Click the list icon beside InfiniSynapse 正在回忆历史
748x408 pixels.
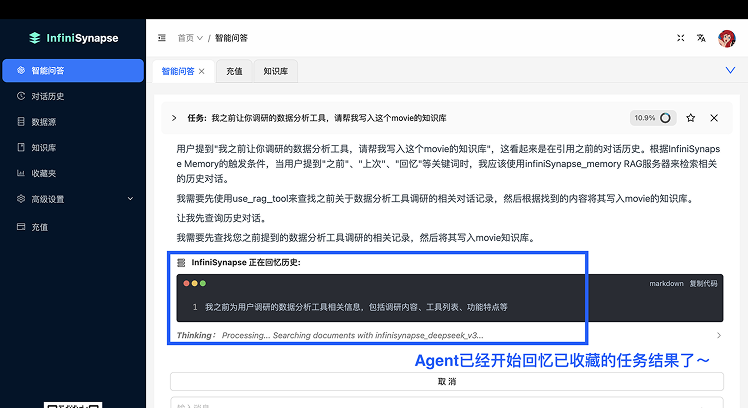(181, 262)
